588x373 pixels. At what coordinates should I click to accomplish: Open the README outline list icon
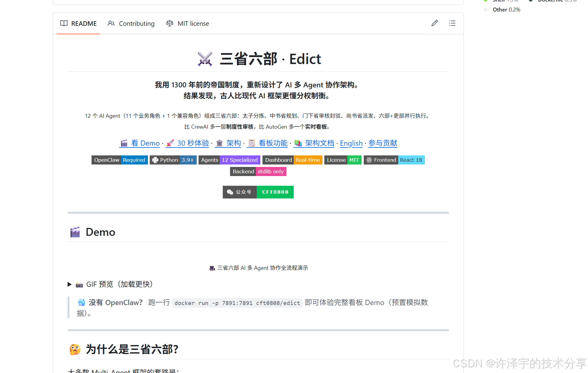[x=452, y=23]
